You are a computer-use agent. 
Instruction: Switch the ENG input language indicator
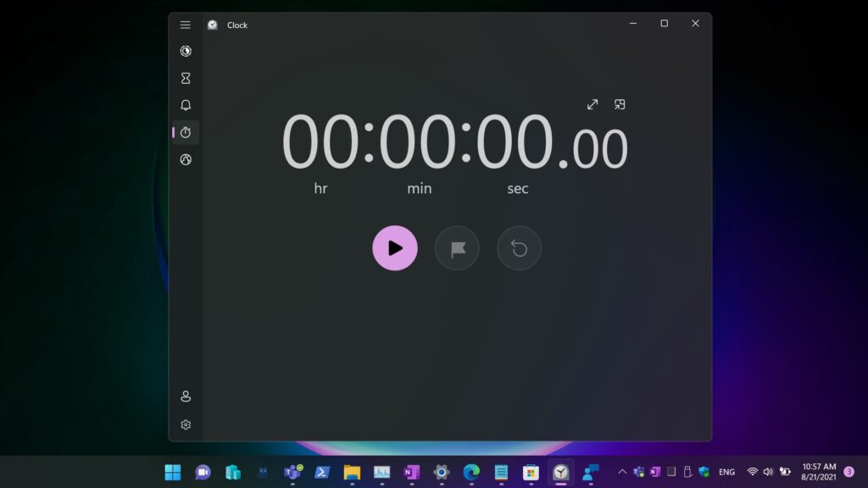pos(726,472)
